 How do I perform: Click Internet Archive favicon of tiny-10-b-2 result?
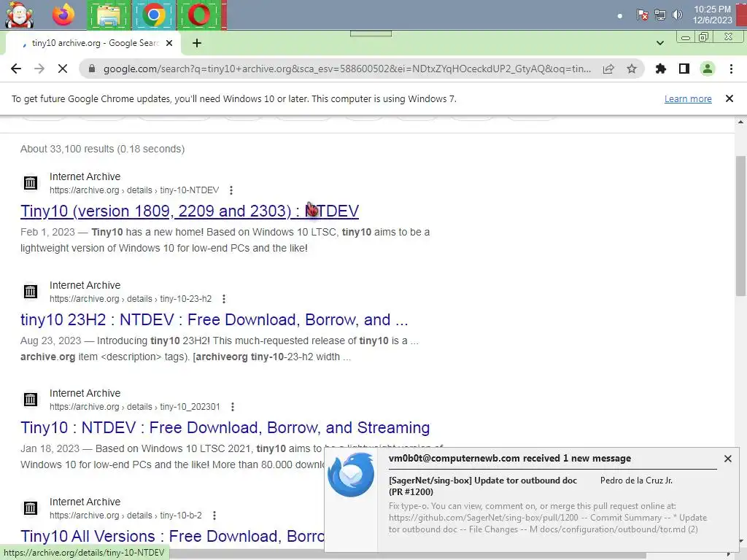31,508
